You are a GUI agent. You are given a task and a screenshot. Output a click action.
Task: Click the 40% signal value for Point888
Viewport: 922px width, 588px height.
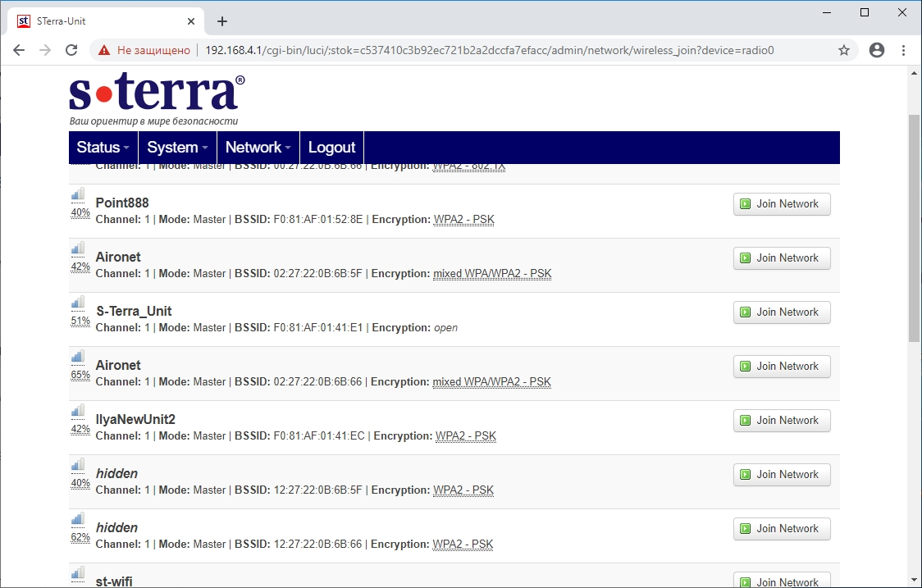[80, 212]
